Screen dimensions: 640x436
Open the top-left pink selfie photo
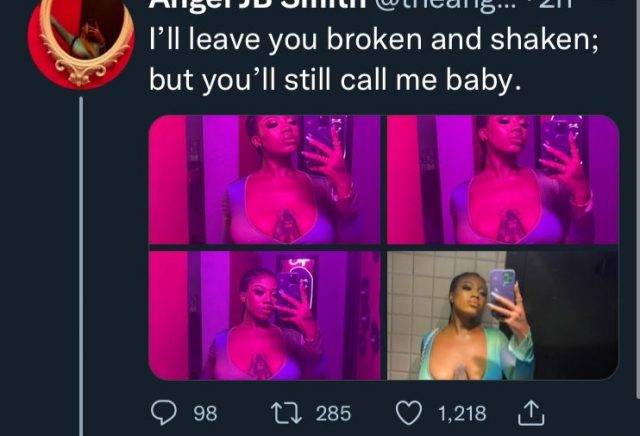[265, 180]
